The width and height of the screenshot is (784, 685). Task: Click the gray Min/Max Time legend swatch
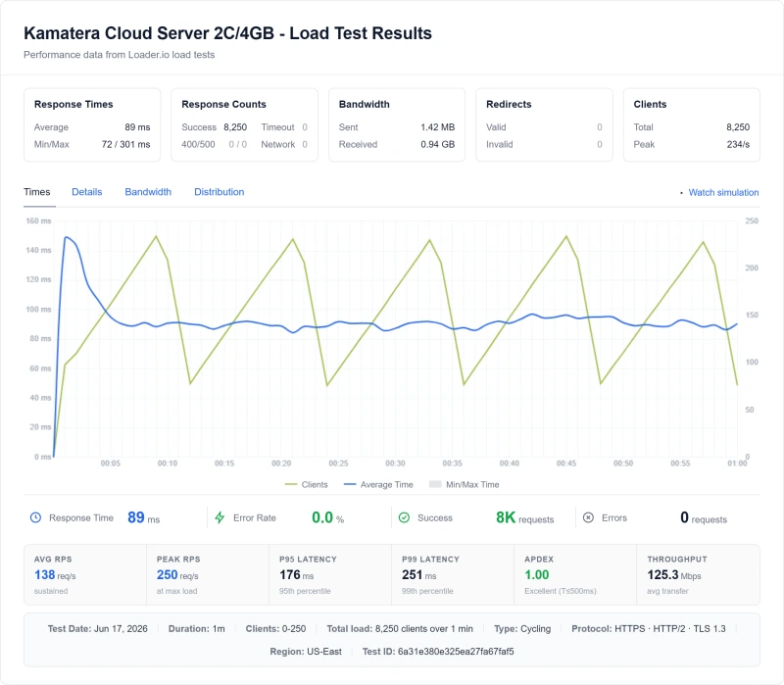click(x=435, y=484)
